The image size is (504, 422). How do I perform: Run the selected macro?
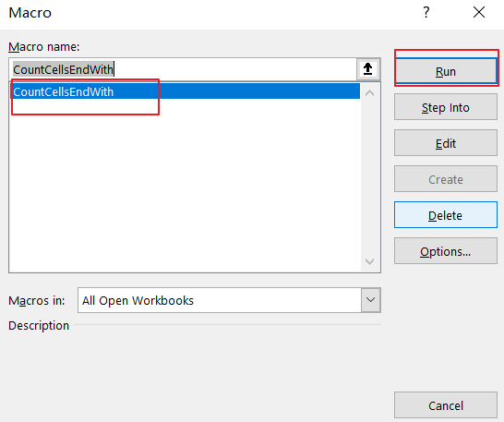(446, 71)
